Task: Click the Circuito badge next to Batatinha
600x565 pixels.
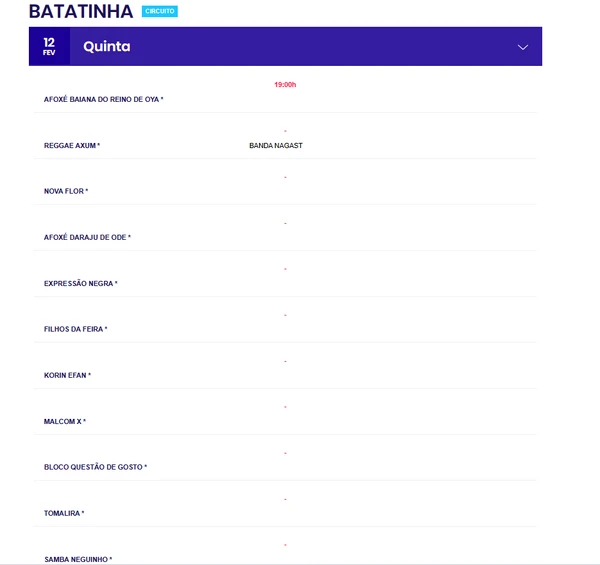Action: click(159, 12)
